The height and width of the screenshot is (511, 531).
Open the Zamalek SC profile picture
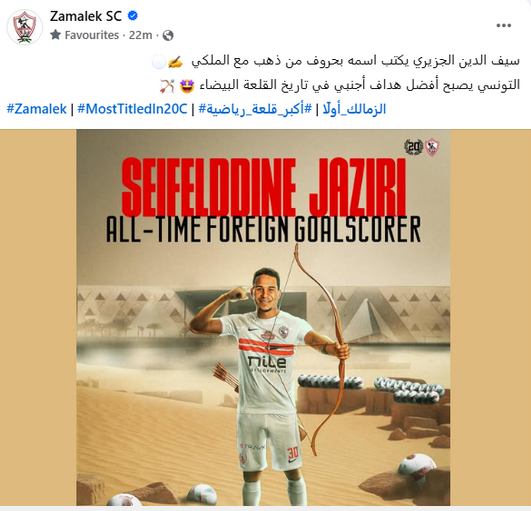point(24,27)
